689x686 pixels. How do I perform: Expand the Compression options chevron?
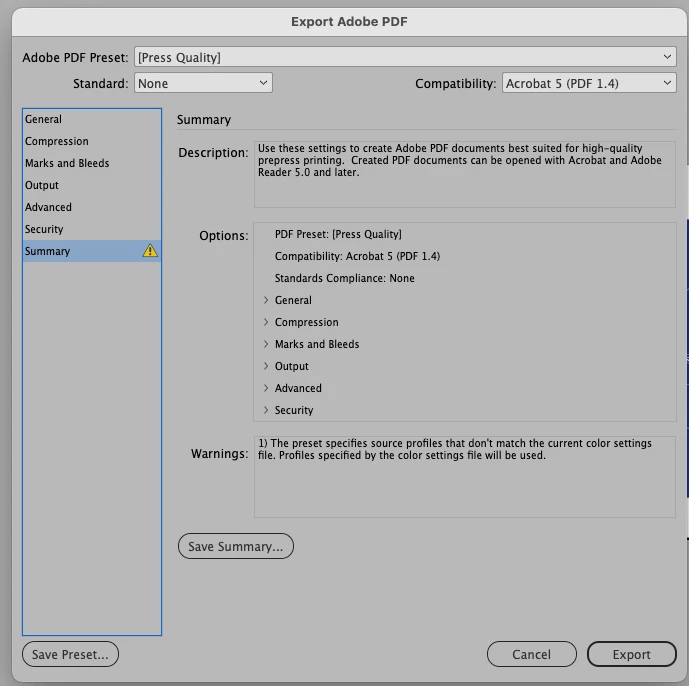click(x=266, y=322)
